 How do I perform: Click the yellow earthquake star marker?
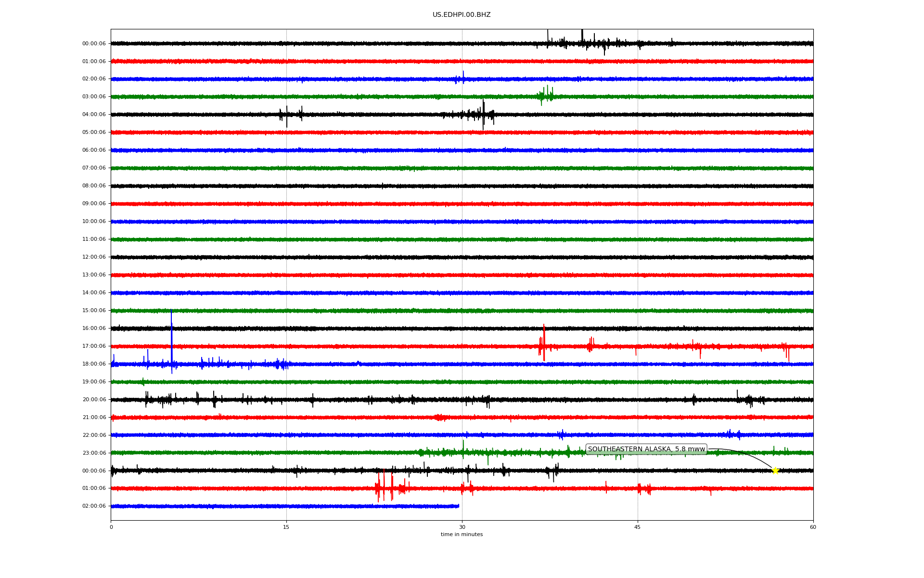coord(775,471)
